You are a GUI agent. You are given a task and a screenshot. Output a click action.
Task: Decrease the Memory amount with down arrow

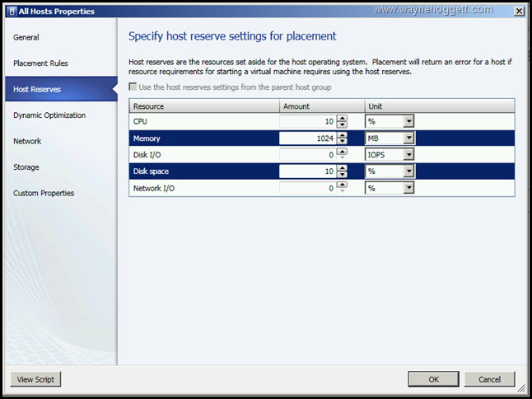[343, 142]
